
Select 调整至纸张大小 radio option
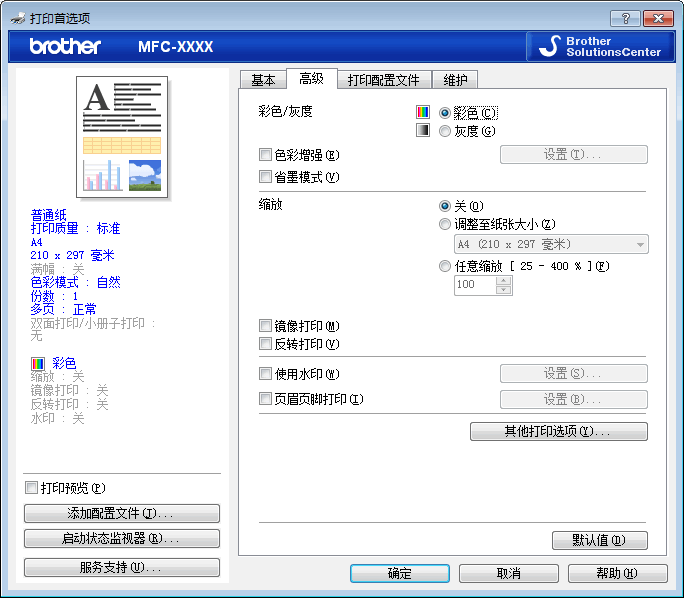point(445,224)
